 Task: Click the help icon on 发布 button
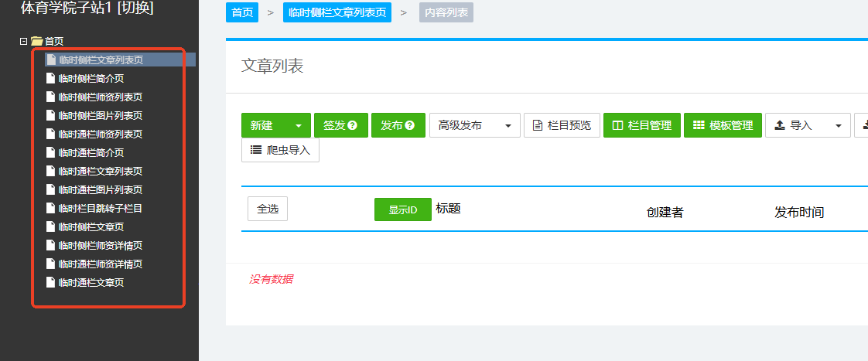click(x=410, y=125)
